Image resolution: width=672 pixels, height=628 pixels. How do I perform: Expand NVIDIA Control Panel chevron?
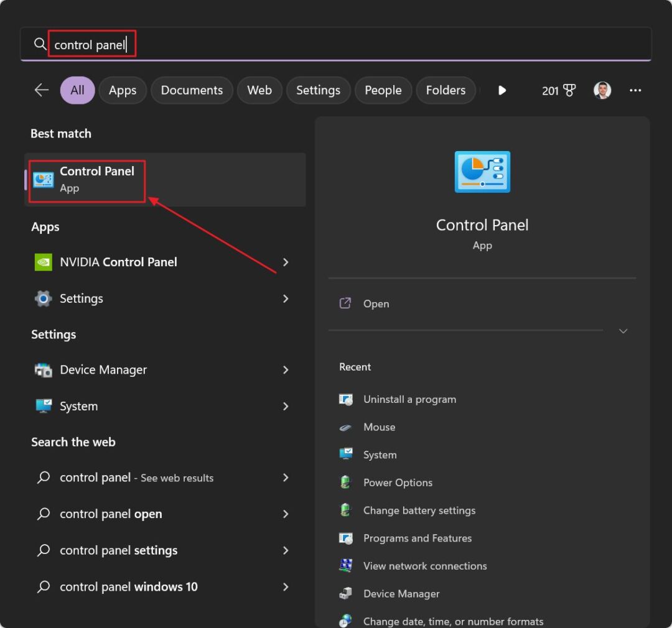(286, 262)
